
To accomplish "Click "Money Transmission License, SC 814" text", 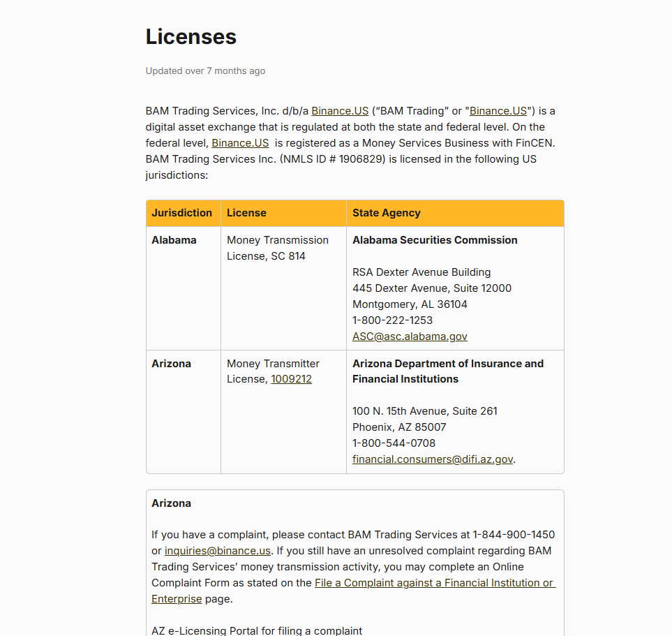I will 277,248.
